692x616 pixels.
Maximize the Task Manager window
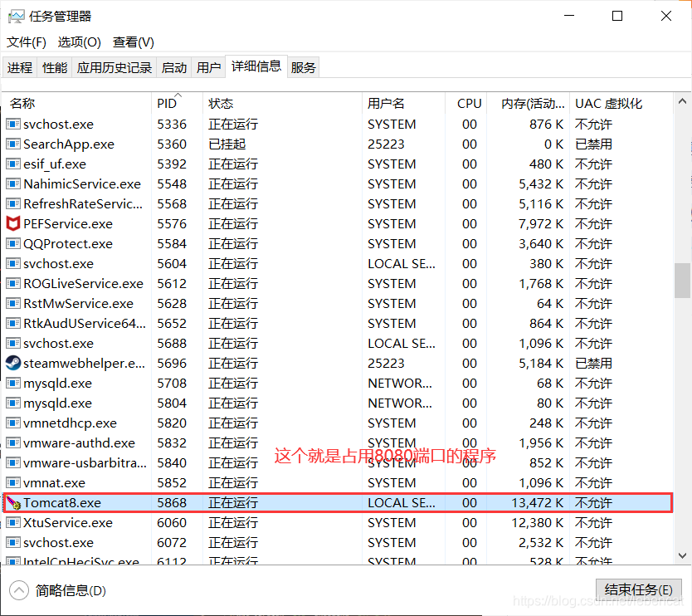pyautogui.click(x=617, y=16)
